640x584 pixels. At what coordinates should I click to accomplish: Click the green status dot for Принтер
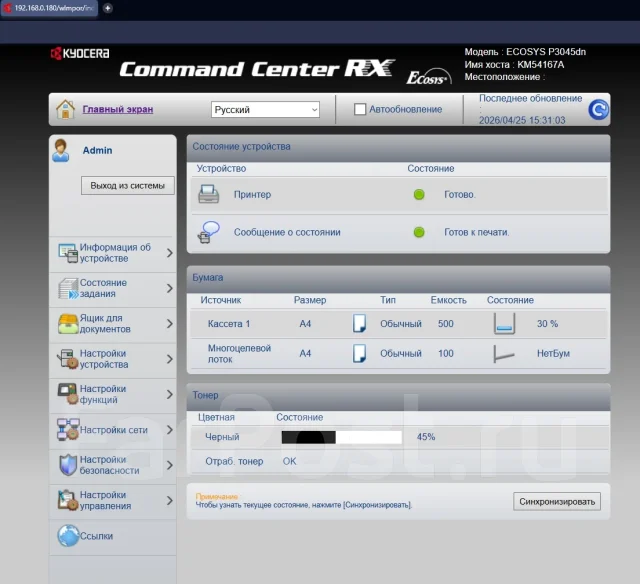point(419,195)
